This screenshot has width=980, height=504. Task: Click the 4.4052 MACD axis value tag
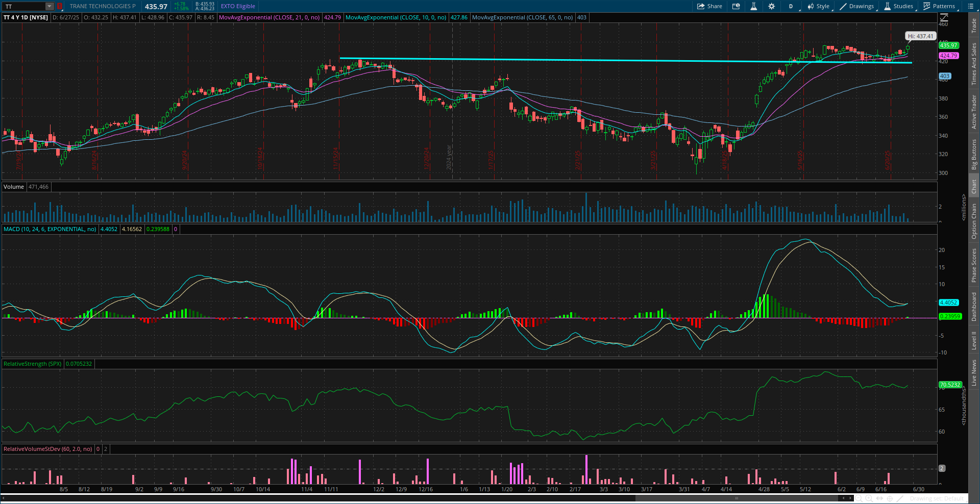[948, 303]
